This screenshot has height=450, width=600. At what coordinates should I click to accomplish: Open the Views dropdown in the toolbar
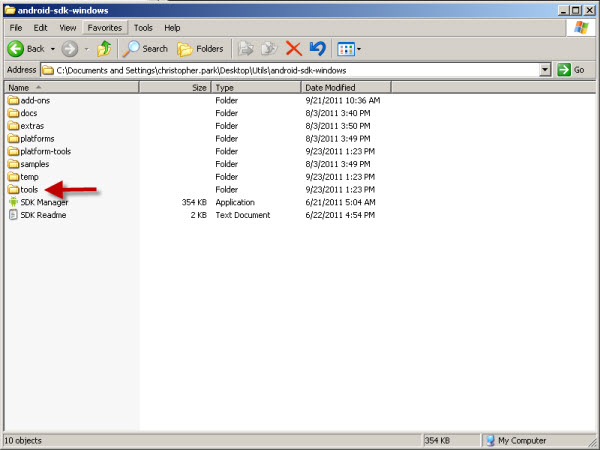coord(349,48)
